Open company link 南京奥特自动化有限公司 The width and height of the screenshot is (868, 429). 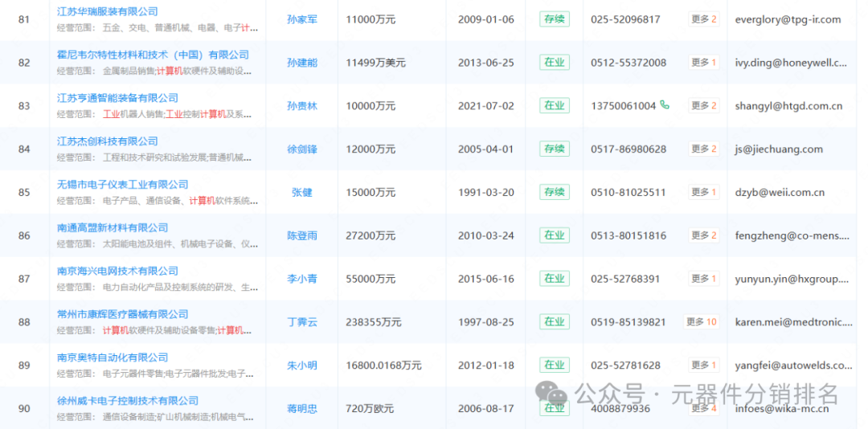113,357
